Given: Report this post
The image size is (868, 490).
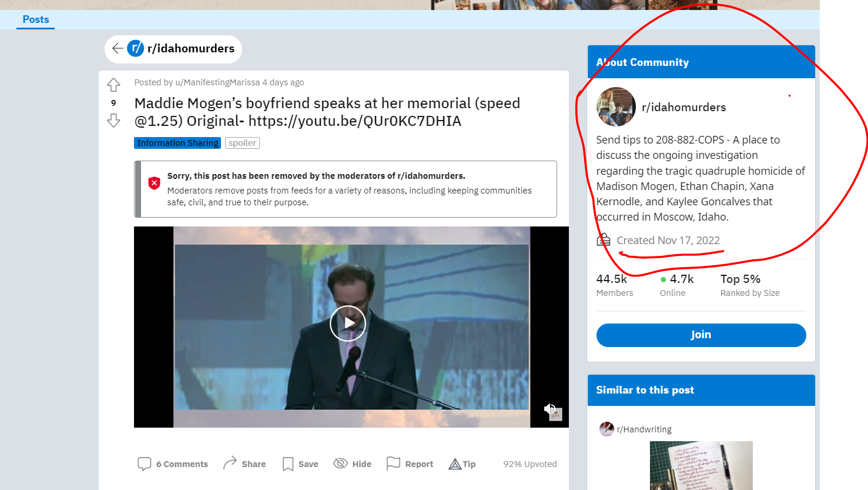Looking at the screenshot, I should point(410,464).
